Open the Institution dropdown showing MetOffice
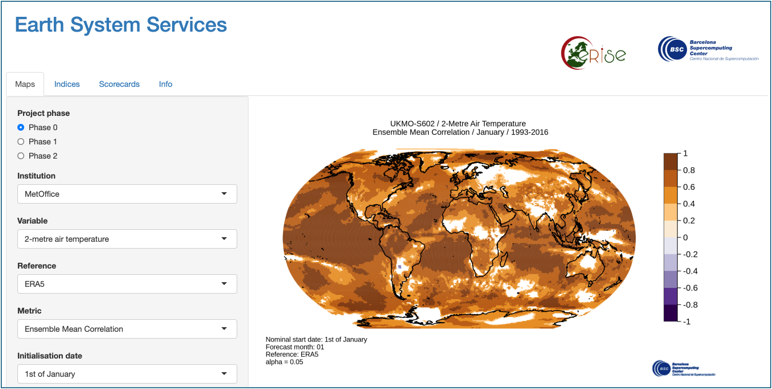 click(127, 194)
